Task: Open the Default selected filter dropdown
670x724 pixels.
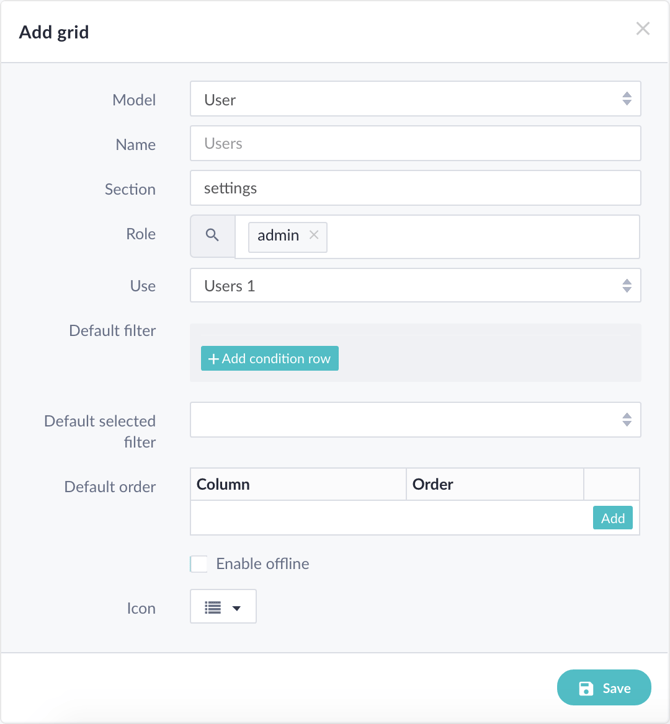Action: [415, 420]
